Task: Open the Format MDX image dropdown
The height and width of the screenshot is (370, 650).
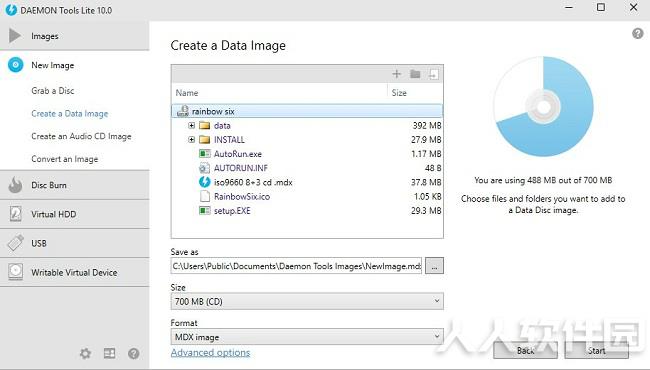Action: [x=307, y=337]
